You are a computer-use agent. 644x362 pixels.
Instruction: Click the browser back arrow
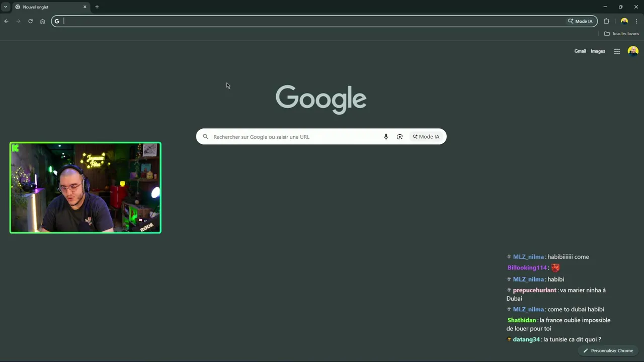click(6, 21)
